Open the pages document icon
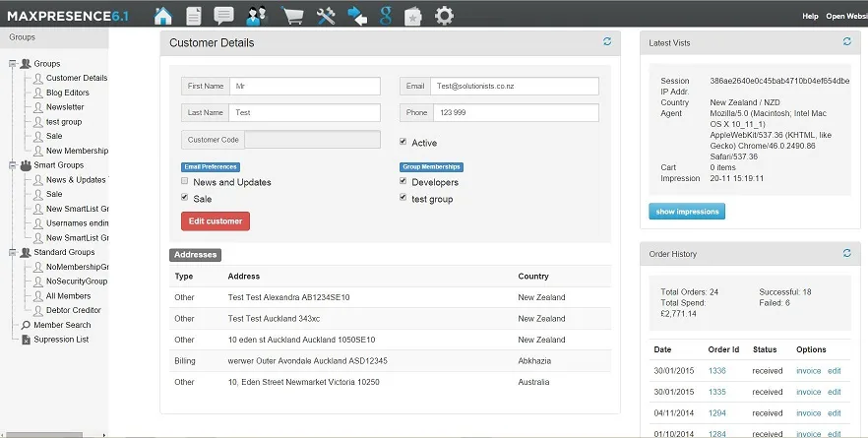The height and width of the screenshot is (438, 868). pos(193,16)
